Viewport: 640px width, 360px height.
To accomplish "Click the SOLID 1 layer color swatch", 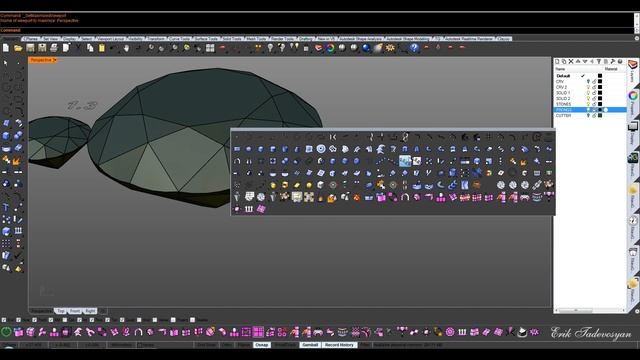I will pos(600,93).
